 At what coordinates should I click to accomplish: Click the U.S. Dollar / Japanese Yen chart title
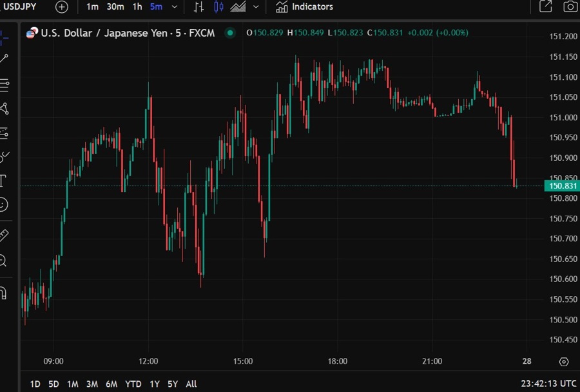pos(128,33)
